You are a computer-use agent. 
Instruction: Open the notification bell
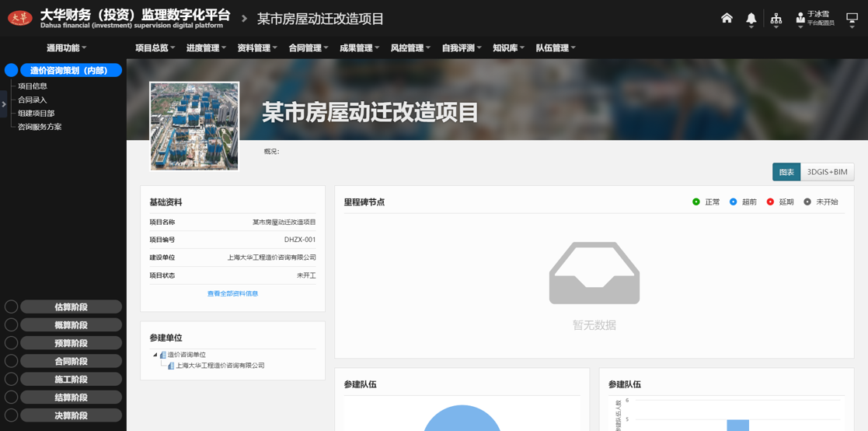[x=751, y=19]
